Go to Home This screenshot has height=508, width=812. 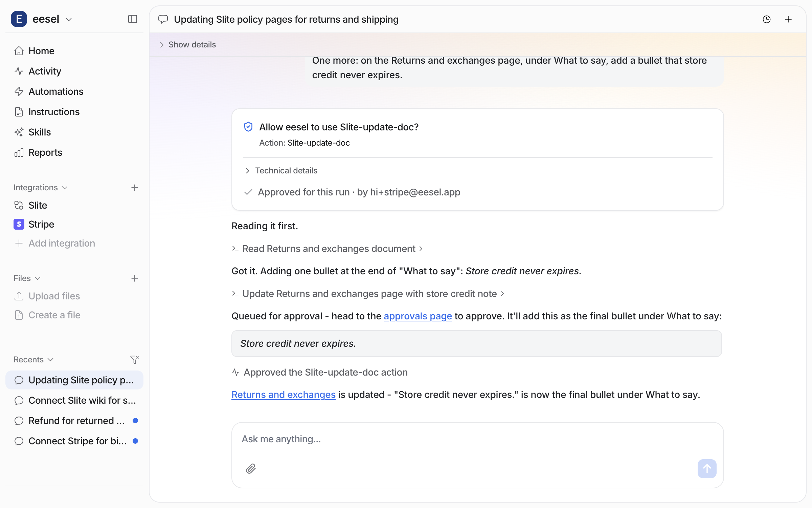[74, 51]
